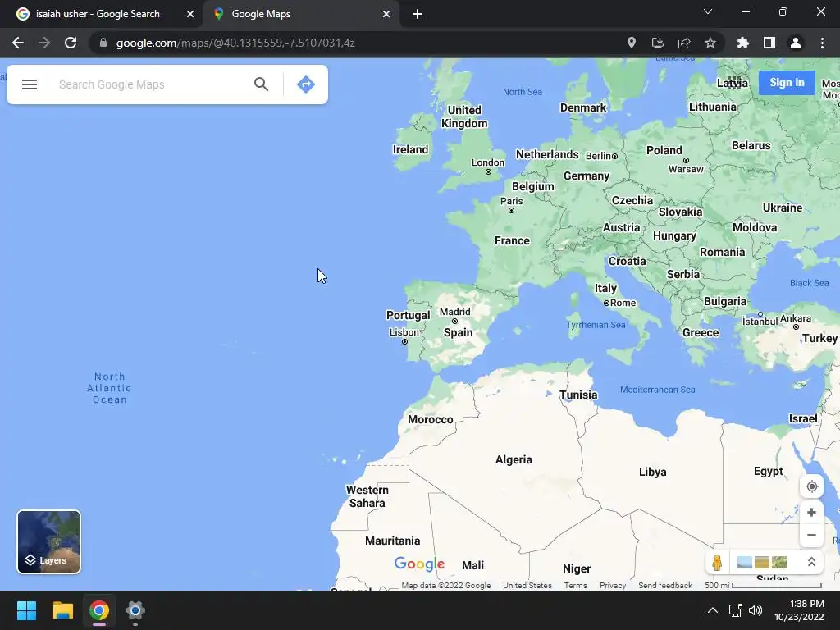Click the Spain label on map
Image resolution: width=840 pixels, height=630 pixels.
pyautogui.click(x=458, y=332)
